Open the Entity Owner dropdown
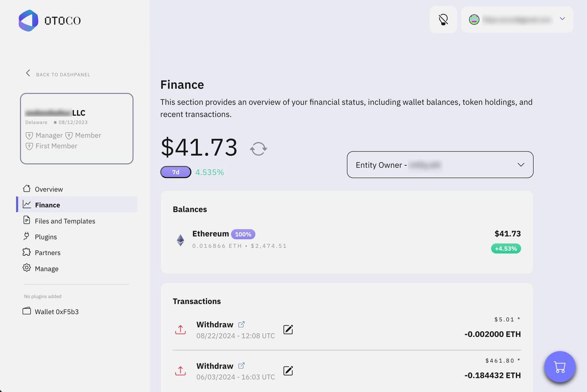Viewport: 587px width, 392px height. (x=440, y=165)
